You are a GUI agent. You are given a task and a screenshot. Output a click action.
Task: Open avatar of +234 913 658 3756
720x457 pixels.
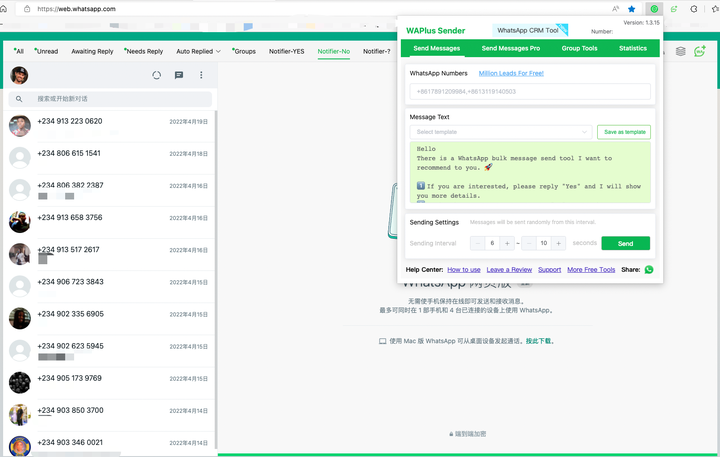[x=20, y=222]
